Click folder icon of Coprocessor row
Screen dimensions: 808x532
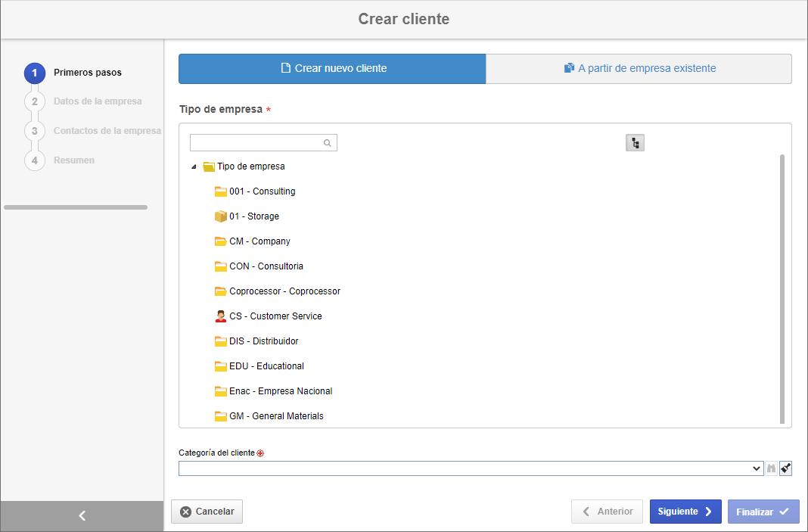pyautogui.click(x=221, y=291)
